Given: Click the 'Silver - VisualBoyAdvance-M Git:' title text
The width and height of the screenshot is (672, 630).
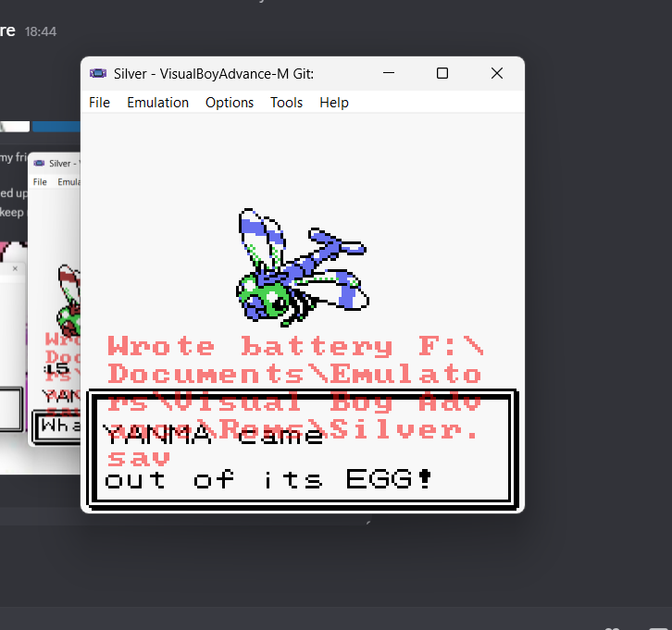Looking at the screenshot, I should pyautogui.click(x=214, y=74).
